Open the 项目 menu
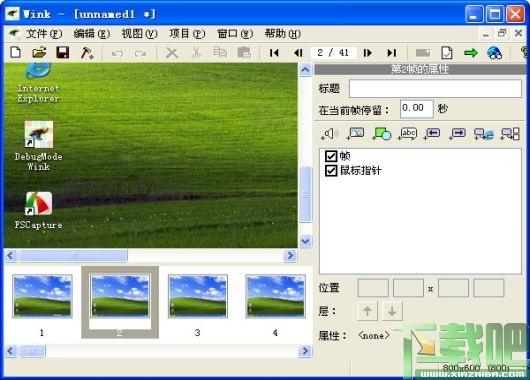 pyautogui.click(x=187, y=33)
